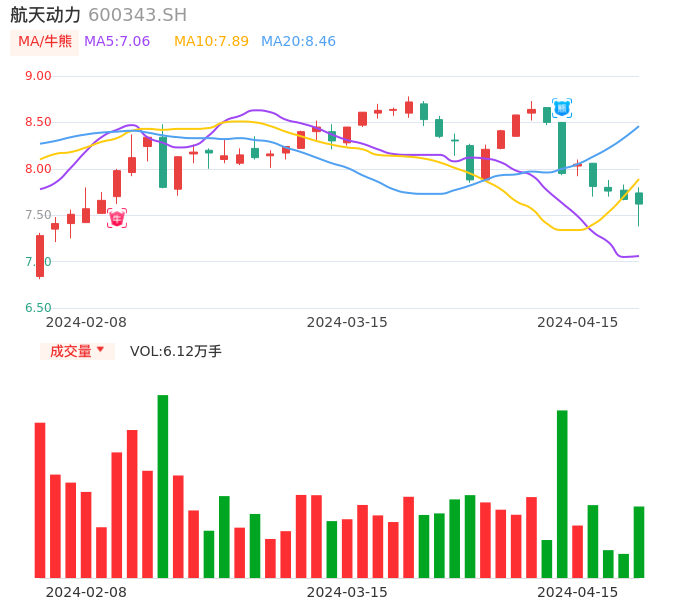Viewport: 686px width, 606px height.
Task: Click the pink bull marker on the chart
Action: (117, 218)
